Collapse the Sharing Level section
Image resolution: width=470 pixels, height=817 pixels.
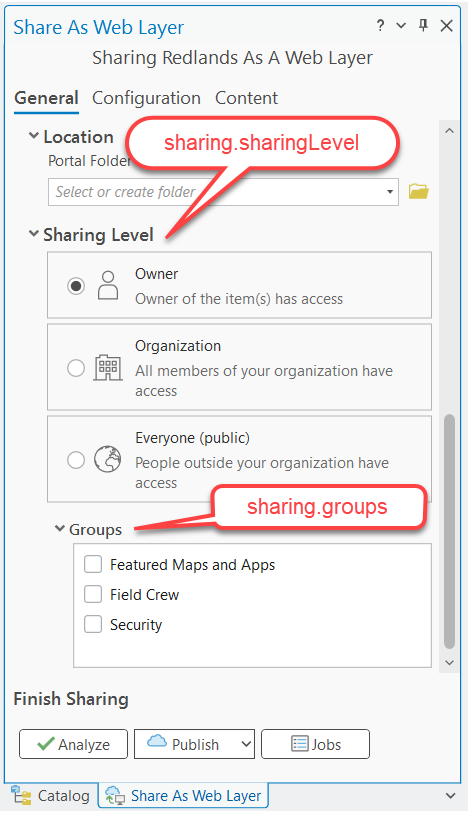[x=33, y=234]
